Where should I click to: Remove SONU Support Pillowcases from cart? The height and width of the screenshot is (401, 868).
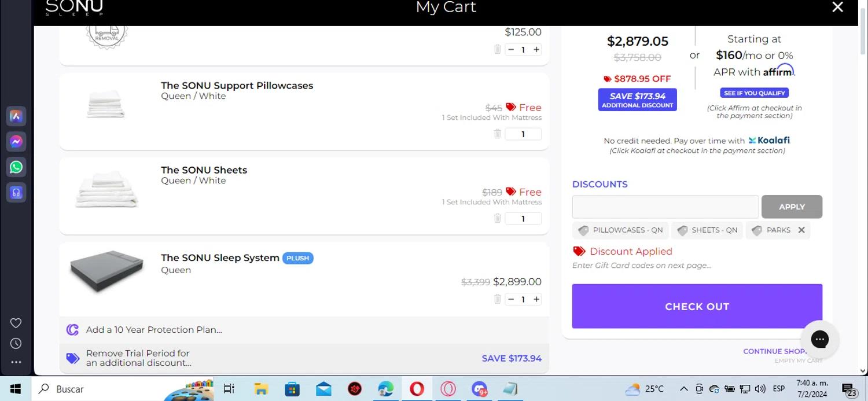pos(497,134)
